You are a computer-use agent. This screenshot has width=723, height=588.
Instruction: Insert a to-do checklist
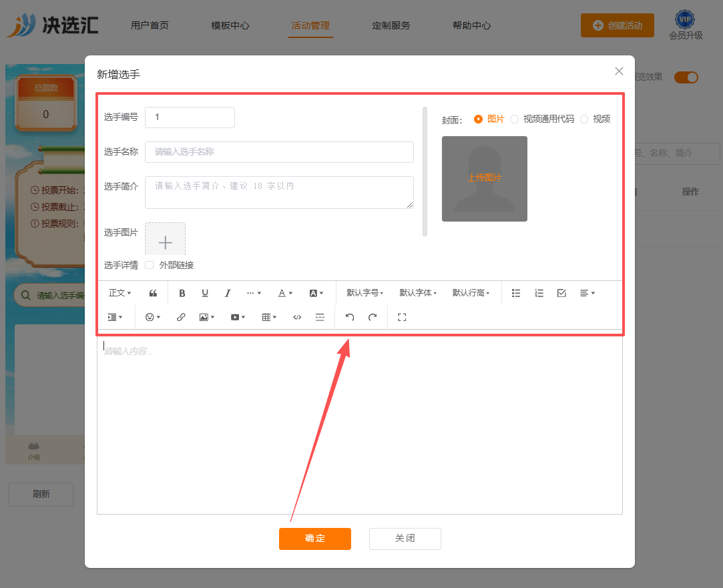tap(561, 293)
